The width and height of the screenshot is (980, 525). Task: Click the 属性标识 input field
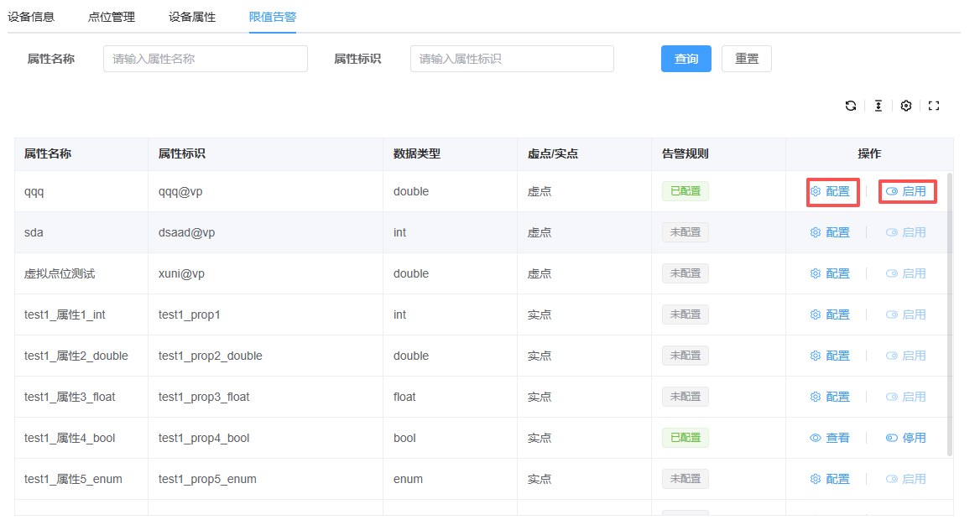[x=512, y=59]
